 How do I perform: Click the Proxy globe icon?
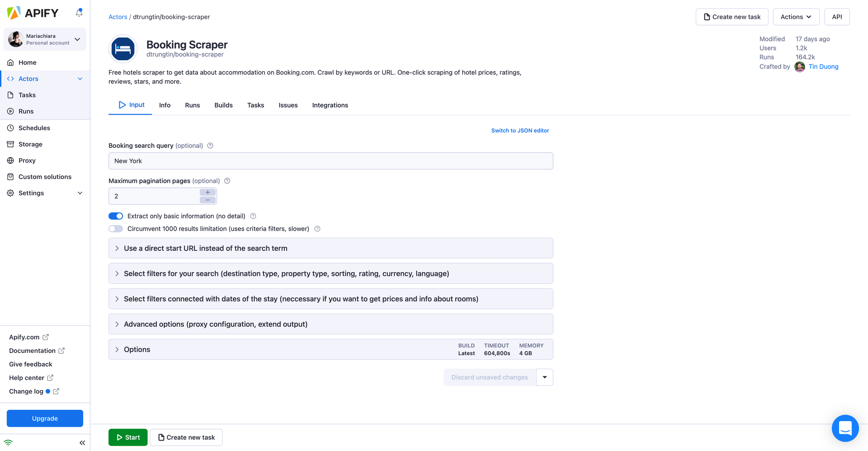pos(10,160)
